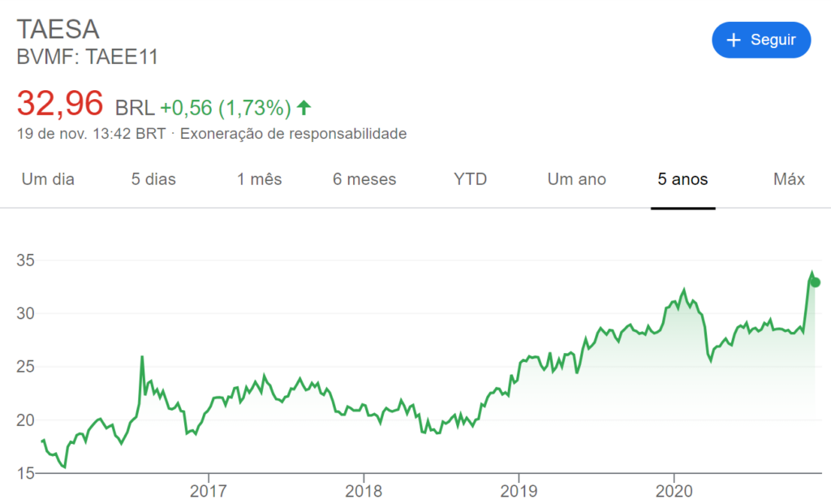The height and width of the screenshot is (504, 831).
Task: Click the 2020 label on the x-axis
Action: pyautogui.click(x=674, y=491)
